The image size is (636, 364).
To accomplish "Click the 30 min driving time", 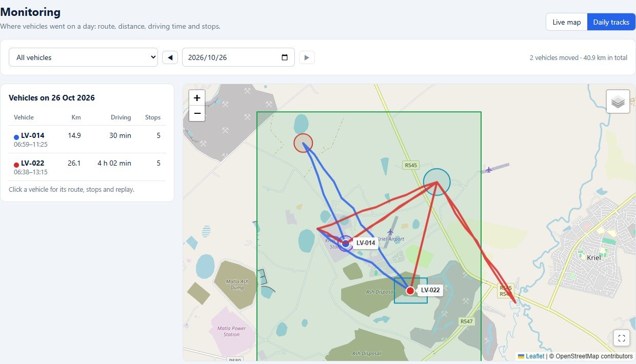I will point(121,135).
